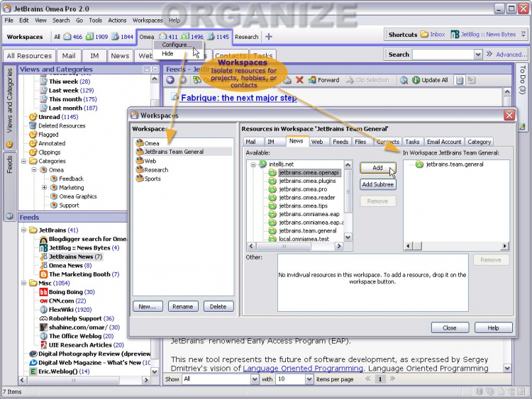Click the Clip Selection toolbar item
The image size is (532, 399).
[367, 80]
